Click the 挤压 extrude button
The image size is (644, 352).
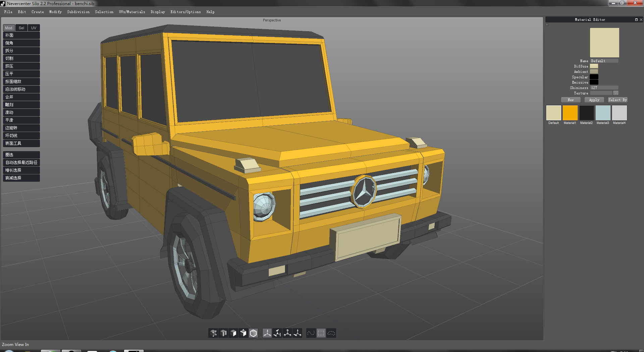[21, 66]
